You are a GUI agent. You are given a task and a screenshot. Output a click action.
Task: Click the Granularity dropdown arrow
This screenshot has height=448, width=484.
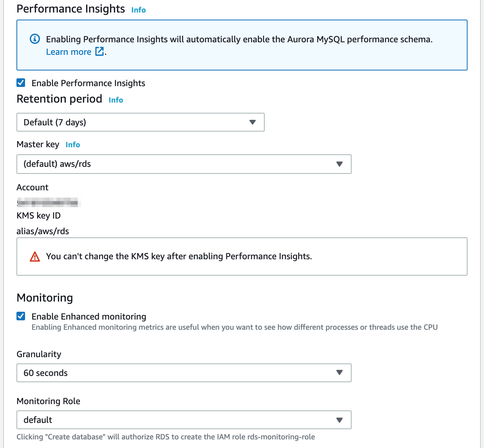click(x=340, y=373)
